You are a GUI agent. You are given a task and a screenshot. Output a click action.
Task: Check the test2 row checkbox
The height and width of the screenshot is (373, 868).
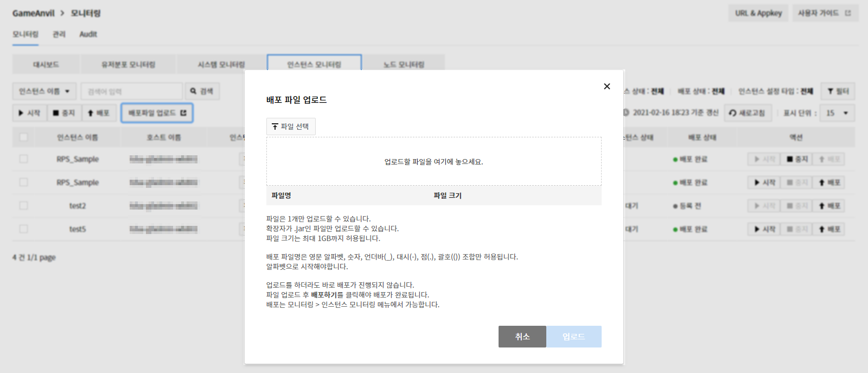pos(23,205)
